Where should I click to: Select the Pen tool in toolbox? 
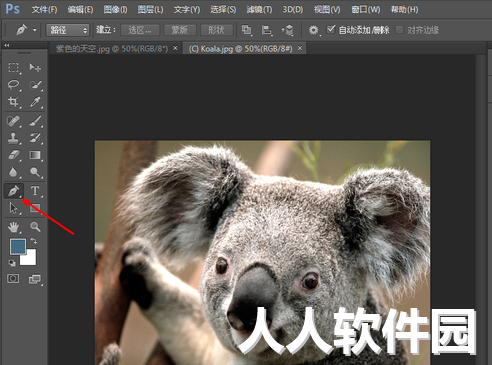tap(13, 191)
